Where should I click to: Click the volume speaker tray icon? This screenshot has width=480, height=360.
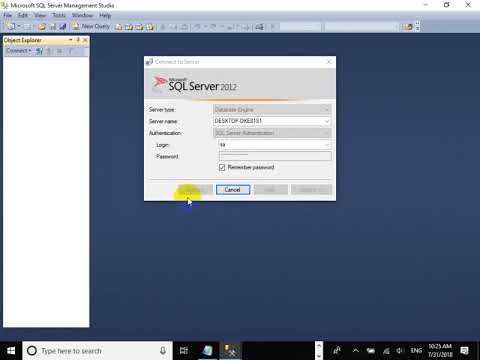[400, 351]
